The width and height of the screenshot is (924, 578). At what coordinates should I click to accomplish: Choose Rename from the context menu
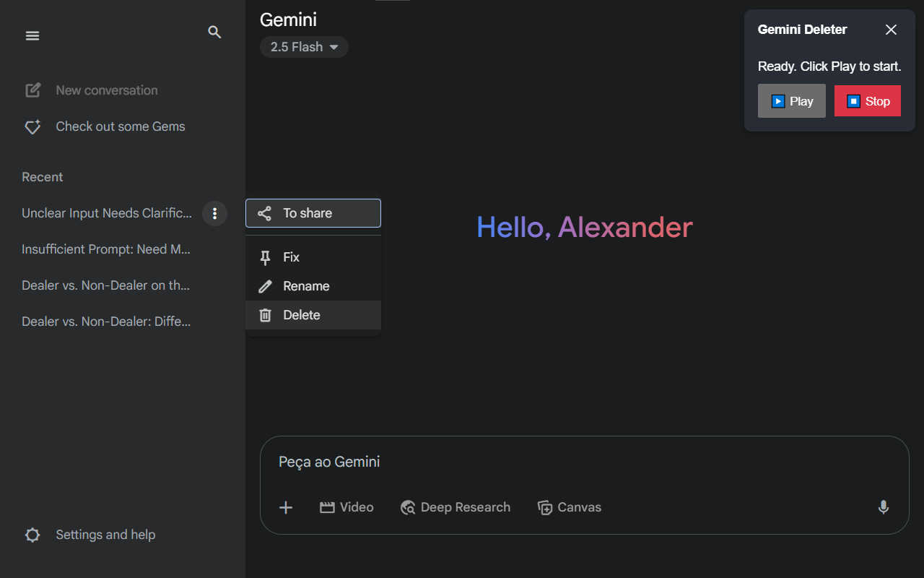[313, 286]
